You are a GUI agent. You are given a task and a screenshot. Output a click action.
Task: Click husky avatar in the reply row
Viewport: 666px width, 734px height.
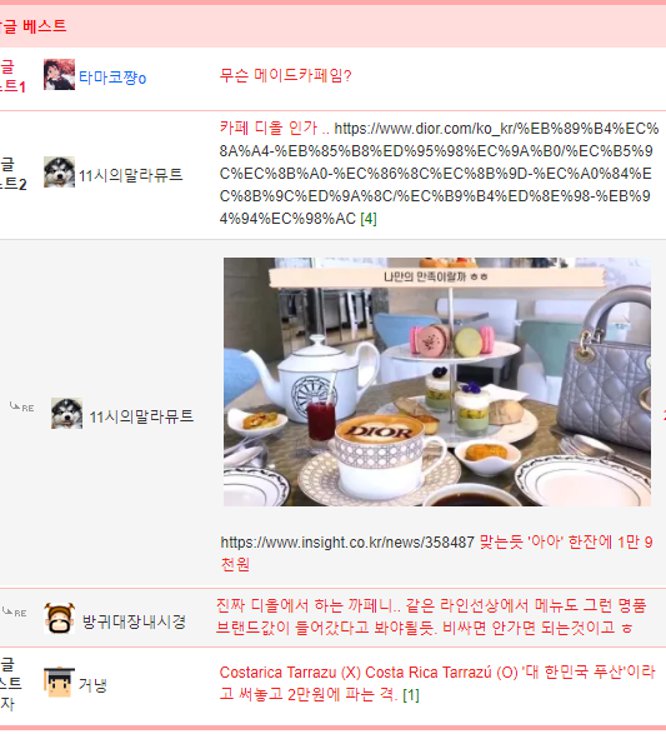[x=66, y=413]
